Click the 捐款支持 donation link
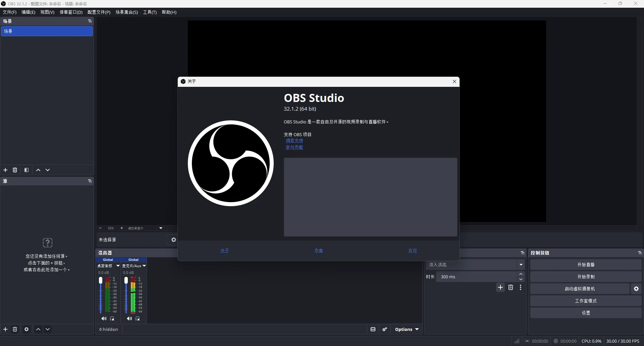The height and width of the screenshot is (346, 644). click(x=294, y=140)
